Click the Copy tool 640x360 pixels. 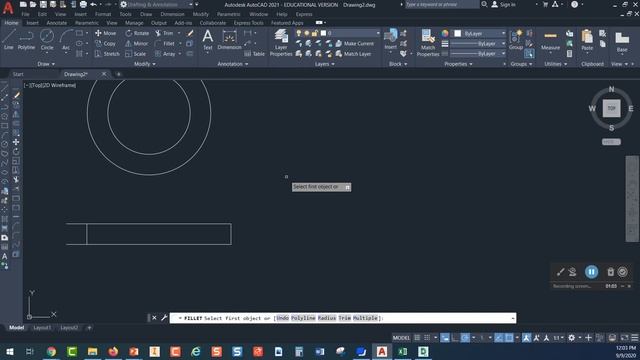pyautogui.click(x=106, y=43)
